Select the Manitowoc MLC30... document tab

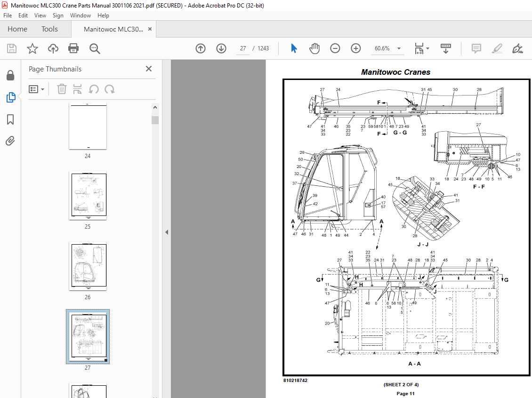[113, 29]
